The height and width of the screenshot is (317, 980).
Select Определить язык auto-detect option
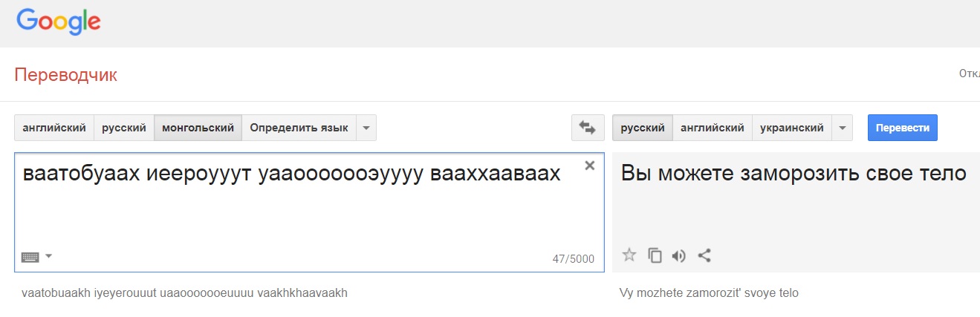(x=299, y=128)
